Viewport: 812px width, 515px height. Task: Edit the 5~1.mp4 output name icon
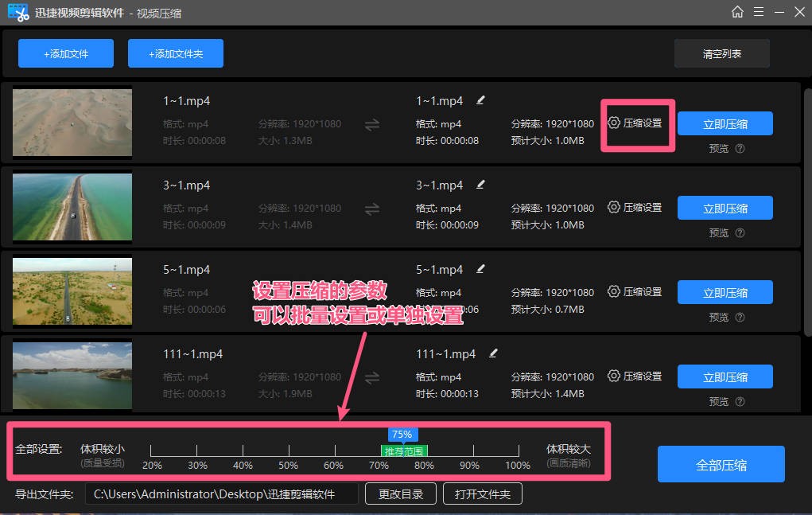[480, 269]
